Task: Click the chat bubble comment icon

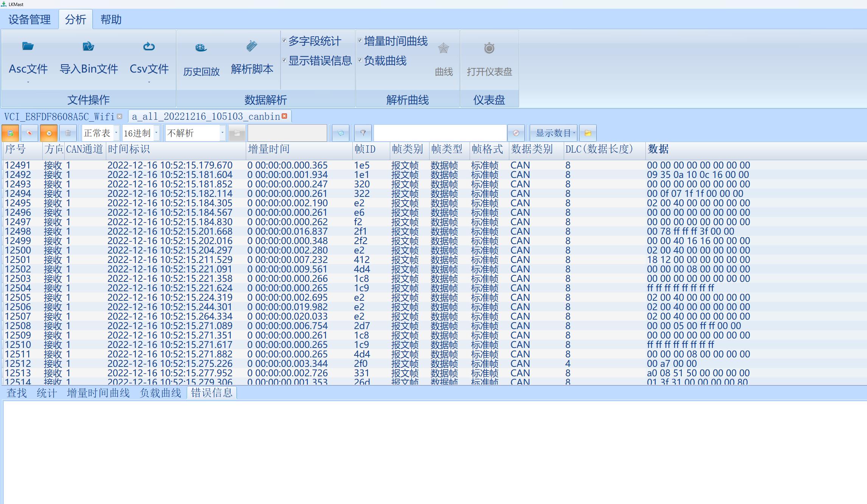Action: pos(341,133)
